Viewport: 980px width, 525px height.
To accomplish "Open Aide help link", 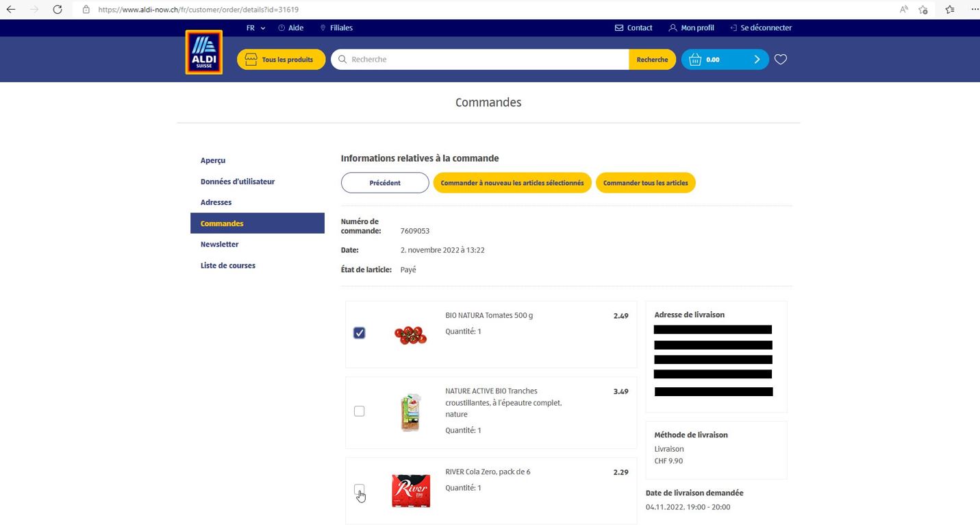I will coord(291,28).
